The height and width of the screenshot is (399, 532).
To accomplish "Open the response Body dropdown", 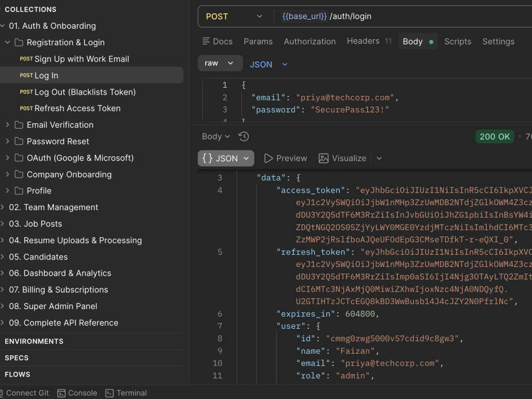I will [x=216, y=136].
